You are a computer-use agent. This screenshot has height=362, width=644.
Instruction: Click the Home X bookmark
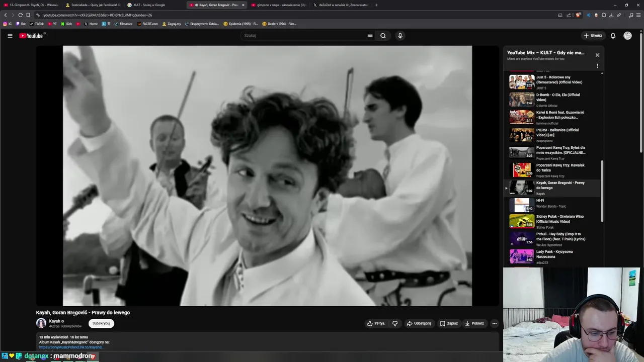coord(91,24)
